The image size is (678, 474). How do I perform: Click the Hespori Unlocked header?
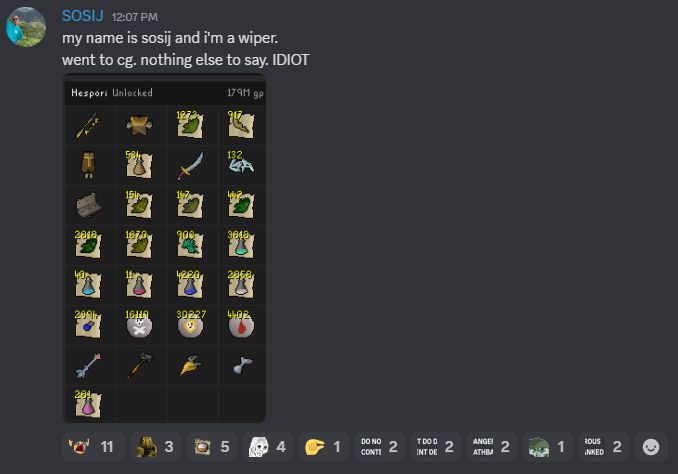[112, 93]
